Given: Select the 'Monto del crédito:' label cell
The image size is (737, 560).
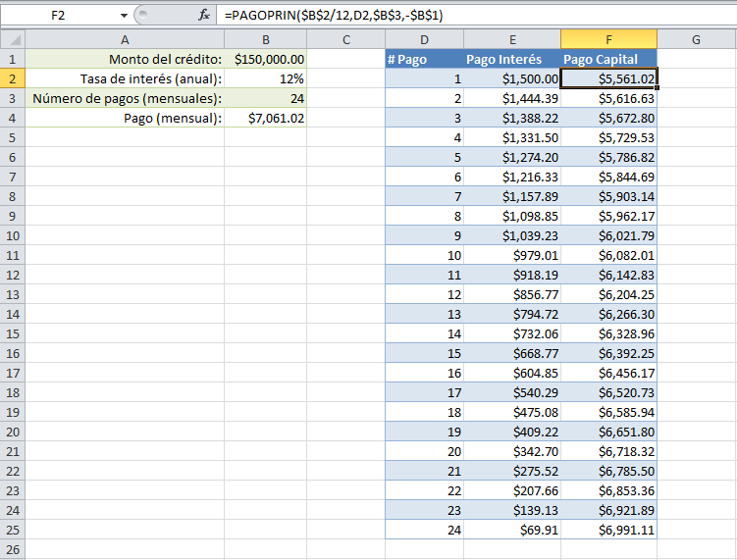Looking at the screenshot, I should click(x=125, y=59).
